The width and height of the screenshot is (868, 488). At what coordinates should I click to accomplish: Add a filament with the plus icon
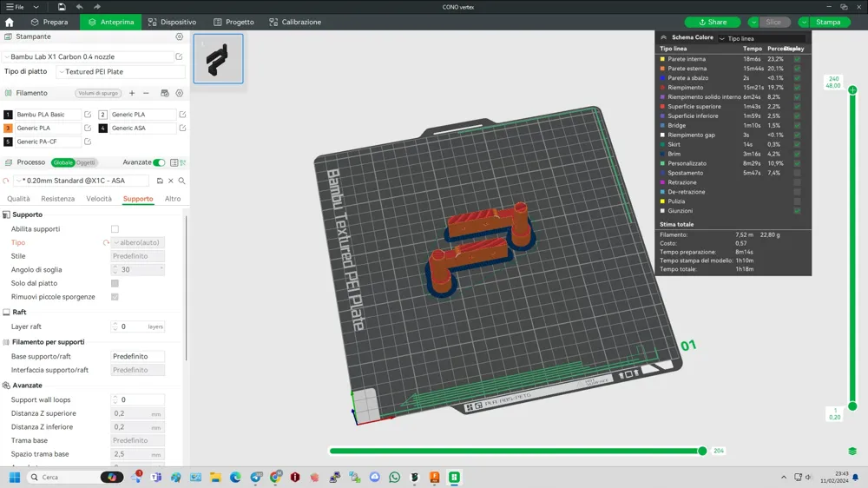coord(132,93)
